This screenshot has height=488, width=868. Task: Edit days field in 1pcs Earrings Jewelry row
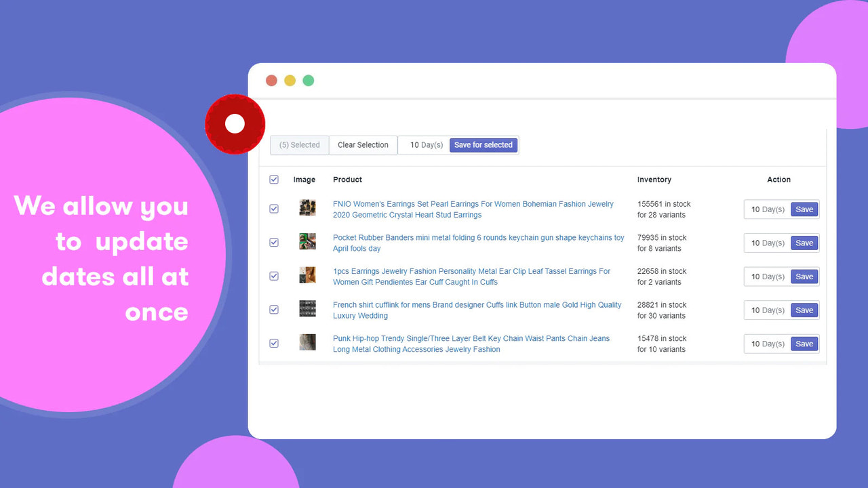(x=768, y=277)
